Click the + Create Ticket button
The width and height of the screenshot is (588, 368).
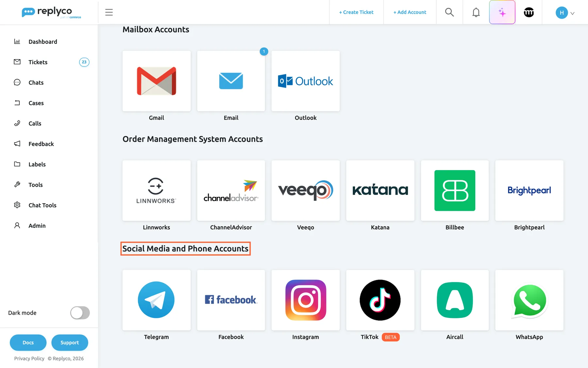[x=356, y=12]
